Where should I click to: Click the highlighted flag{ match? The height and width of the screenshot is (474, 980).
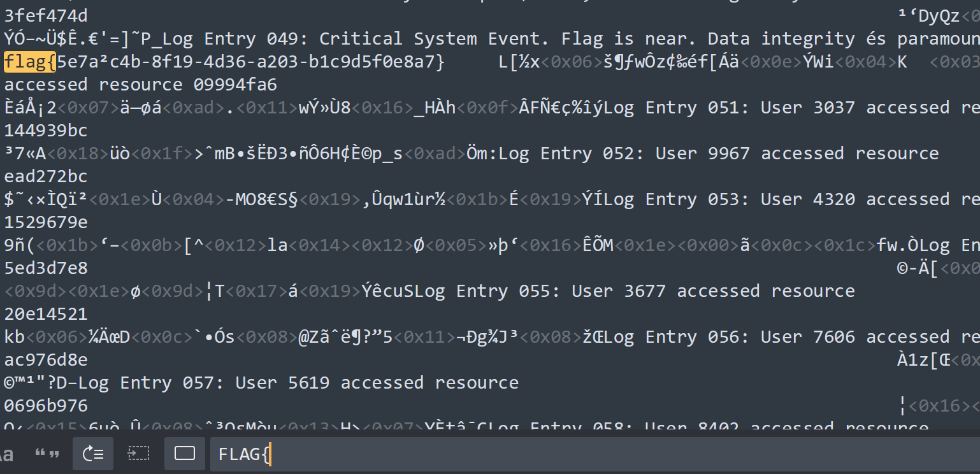point(30,62)
